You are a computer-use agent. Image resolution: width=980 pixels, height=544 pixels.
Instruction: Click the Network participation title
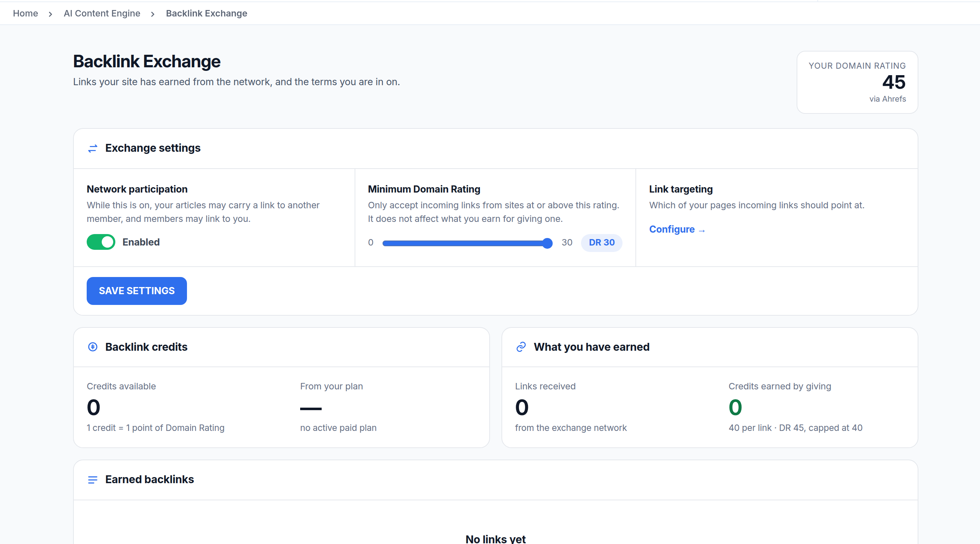tap(137, 189)
